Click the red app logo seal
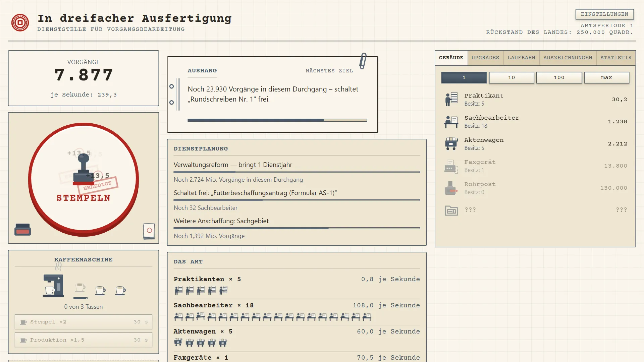 pos(20,23)
